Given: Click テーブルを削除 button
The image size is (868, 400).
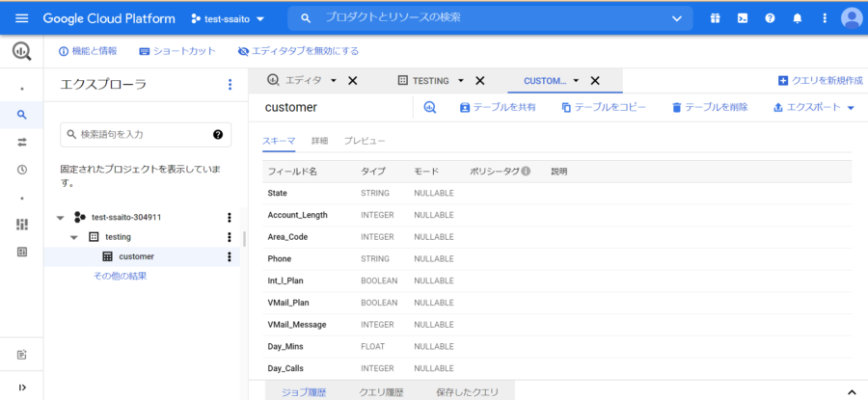Looking at the screenshot, I should (710, 107).
